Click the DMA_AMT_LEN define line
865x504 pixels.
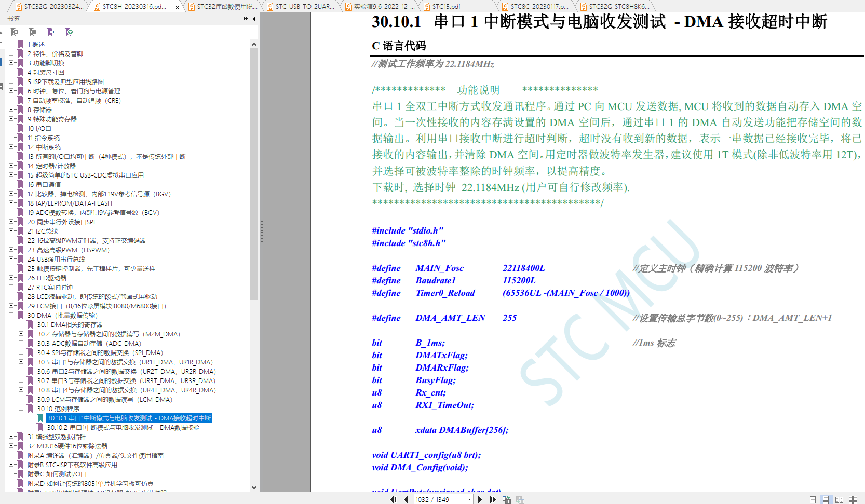point(444,318)
